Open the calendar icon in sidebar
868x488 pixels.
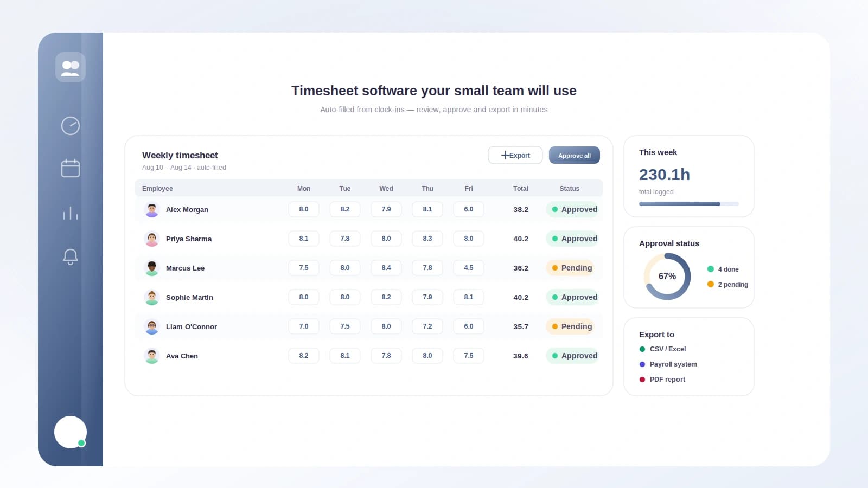tap(71, 168)
